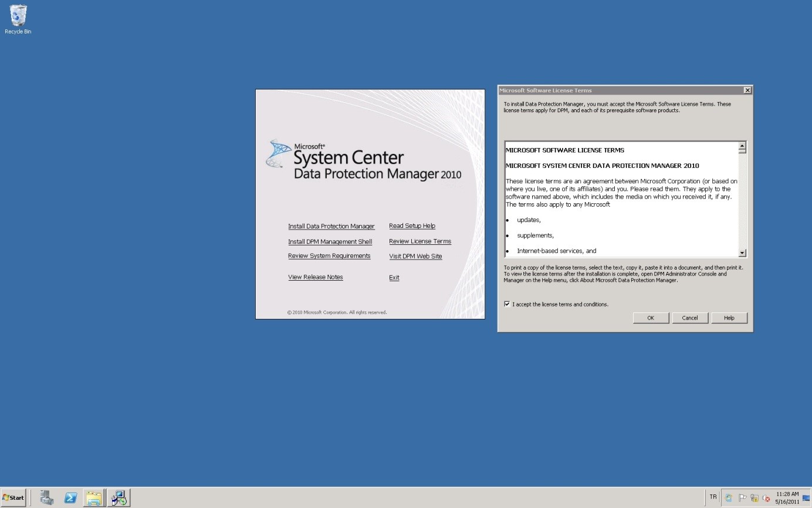The image size is (812, 508).
Task: Click the MICROSOFT SYSTEM CENTER DATA PROTECTION MANAGER 2010 line
Action: coord(603,166)
